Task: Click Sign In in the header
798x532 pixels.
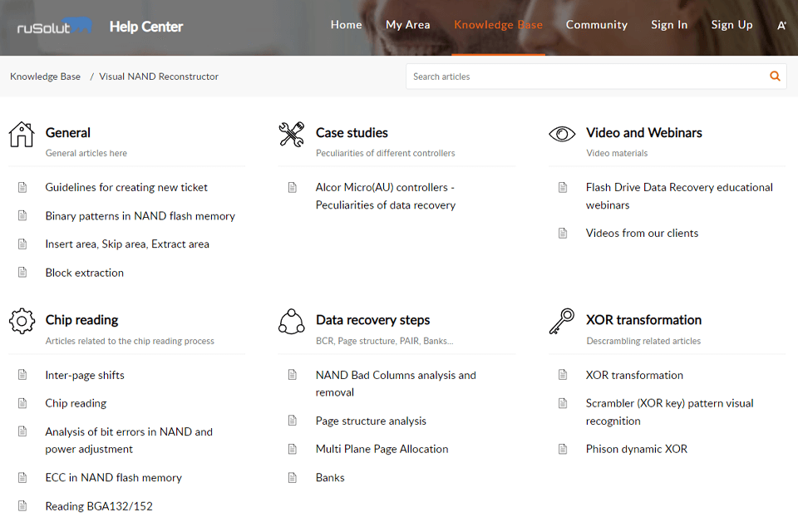Action: pyautogui.click(x=669, y=25)
